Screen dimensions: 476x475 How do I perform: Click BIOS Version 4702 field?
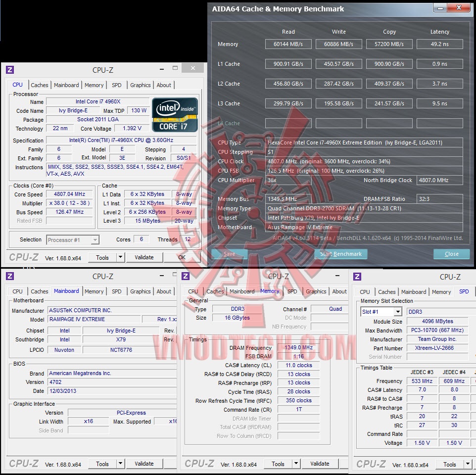tap(113, 382)
